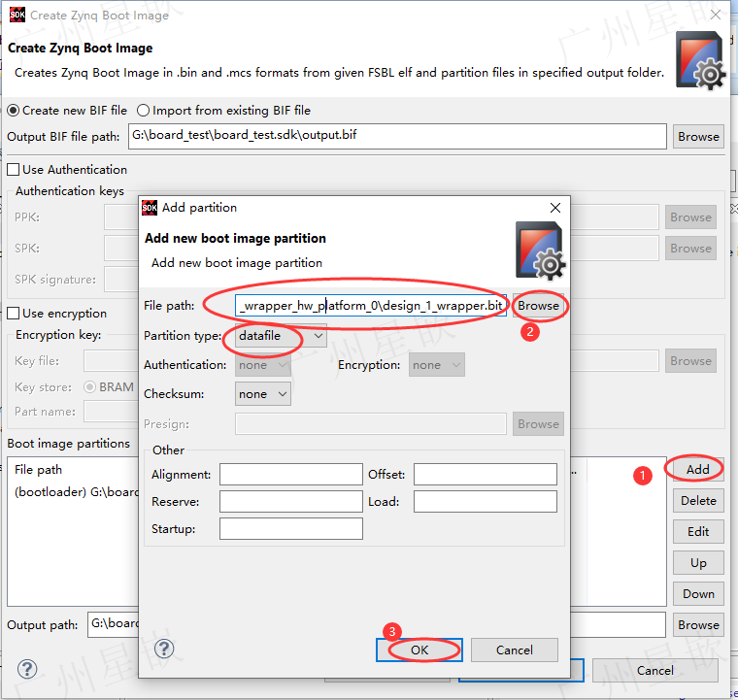Screen dimensions: 738x700
Task: Click the SDK icon in Create Zynq Boot Image title bar
Action: point(17,15)
